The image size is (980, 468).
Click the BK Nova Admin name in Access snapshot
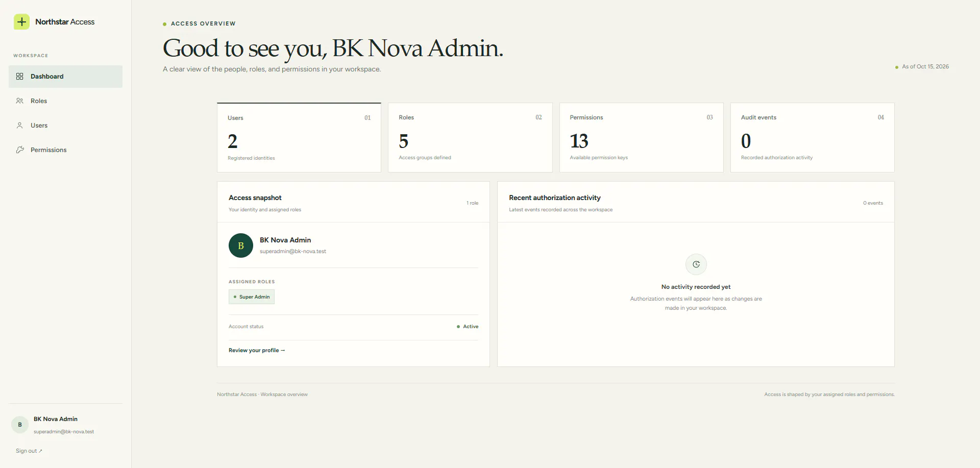pyautogui.click(x=285, y=240)
